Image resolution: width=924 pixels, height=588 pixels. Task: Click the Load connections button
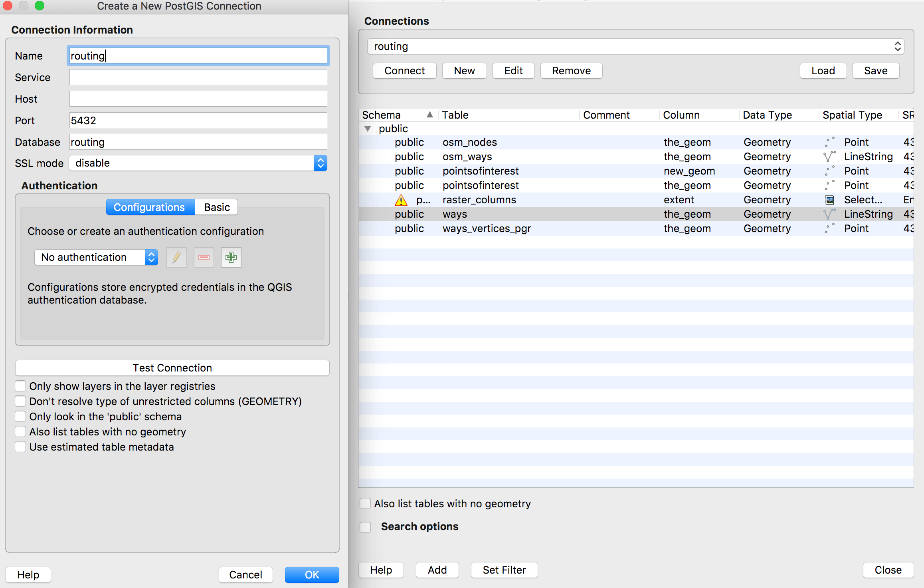[x=823, y=71]
